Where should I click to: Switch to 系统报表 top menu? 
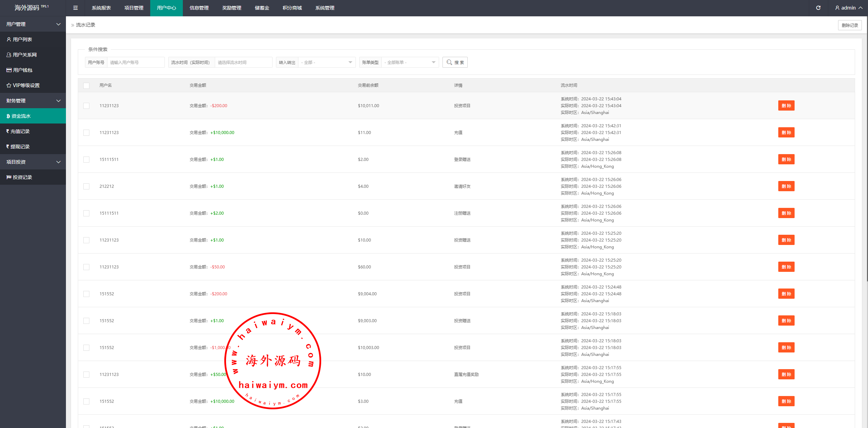pyautogui.click(x=101, y=8)
